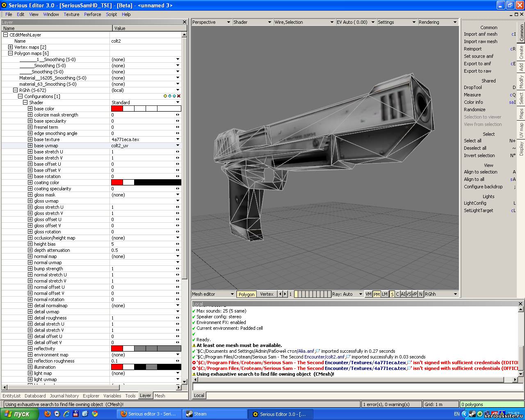This screenshot has width=525, height=420.
Task: Toggle the AI button in mesh toolbar
Action: click(x=403, y=294)
